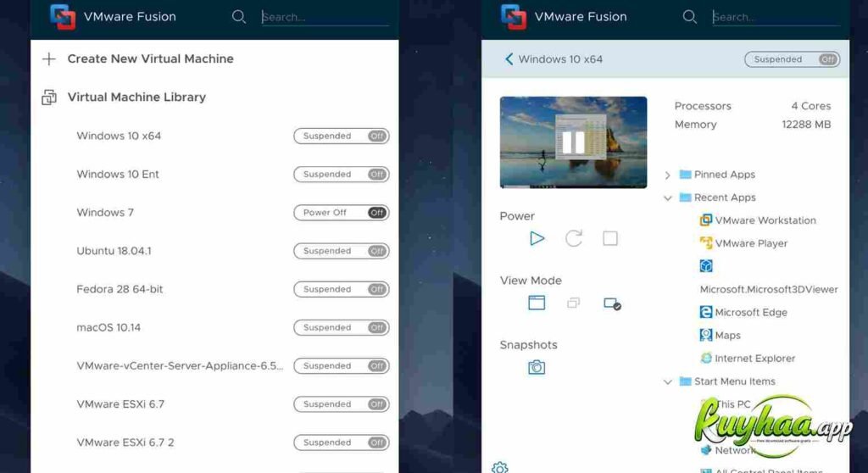Open the VMware ESXi 6.7 2 entry

(x=125, y=442)
